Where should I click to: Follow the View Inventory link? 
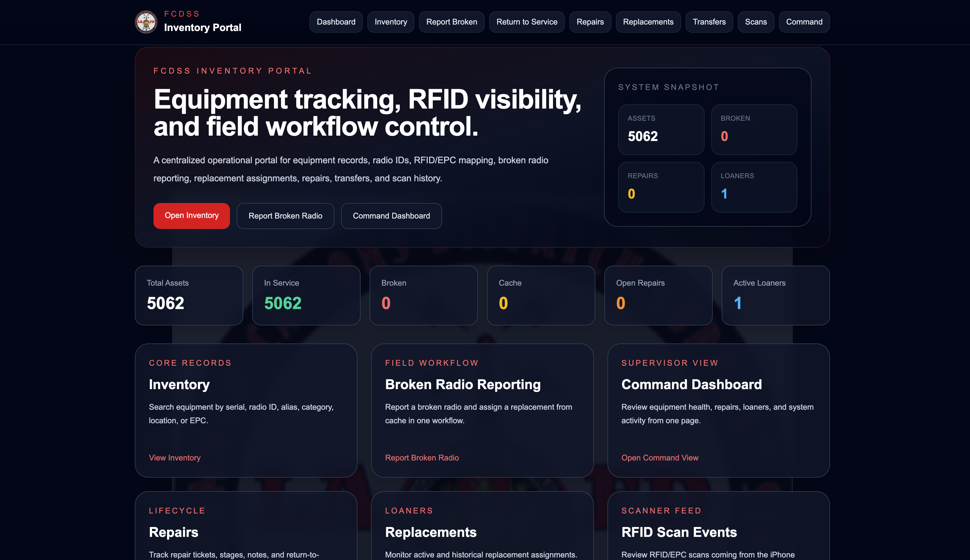point(175,458)
